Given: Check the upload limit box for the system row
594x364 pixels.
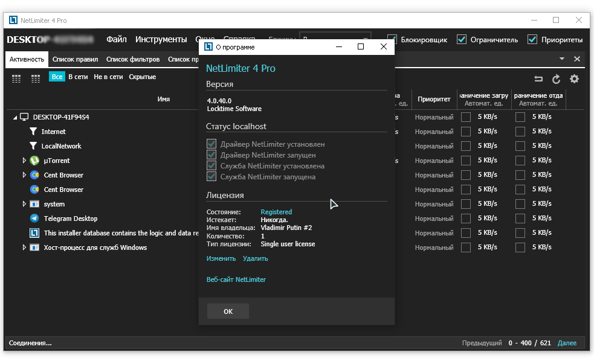Looking at the screenshot, I should click(x=520, y=204).
